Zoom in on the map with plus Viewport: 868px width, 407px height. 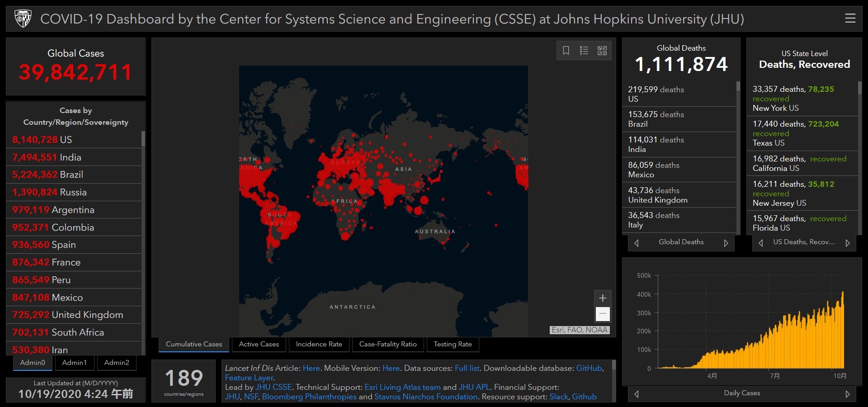click(603, 298)
